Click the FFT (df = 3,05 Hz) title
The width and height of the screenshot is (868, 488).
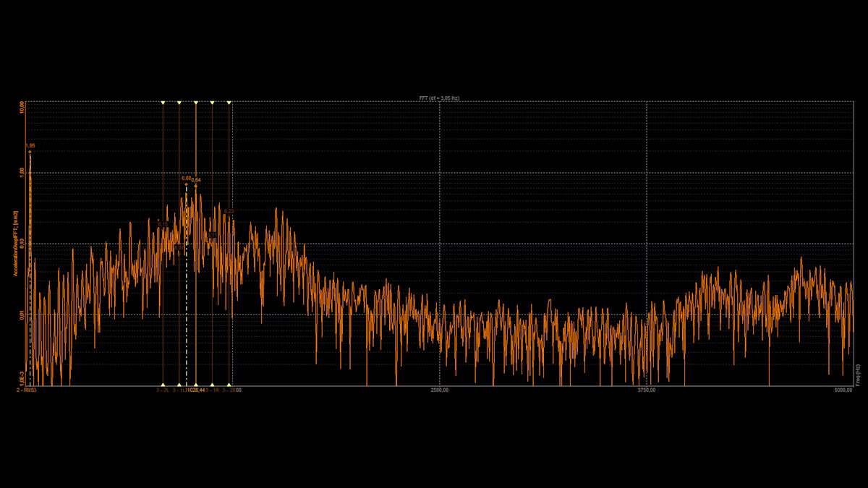point(439,98)
